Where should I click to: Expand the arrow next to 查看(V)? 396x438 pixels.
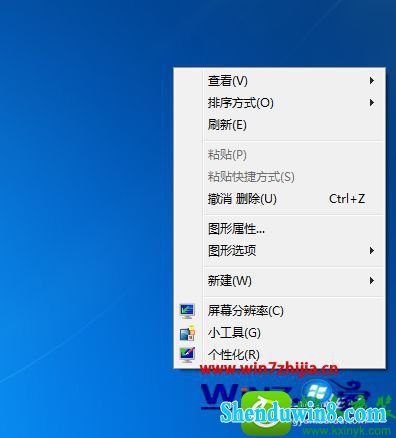click(x=372, y=81)
